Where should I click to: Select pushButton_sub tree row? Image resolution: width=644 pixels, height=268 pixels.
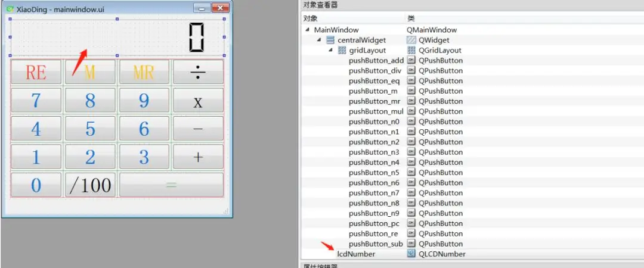(376, 244)
